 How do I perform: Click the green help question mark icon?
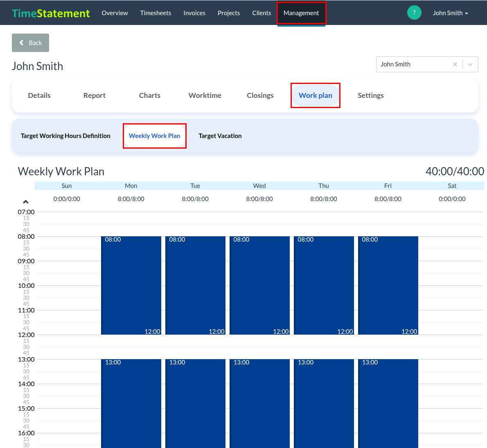tap(414, 13)
